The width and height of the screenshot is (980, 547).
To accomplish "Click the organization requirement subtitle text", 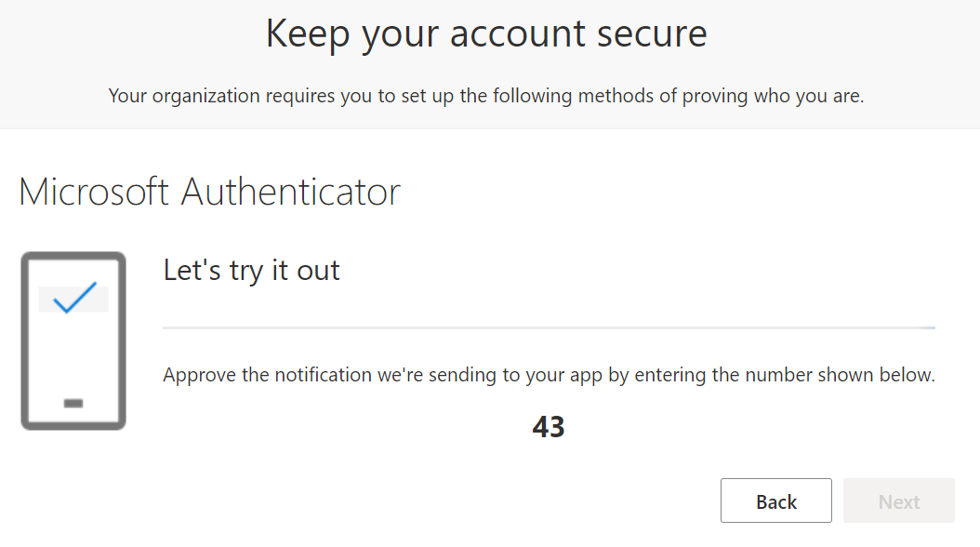I will tap(486, 96).
